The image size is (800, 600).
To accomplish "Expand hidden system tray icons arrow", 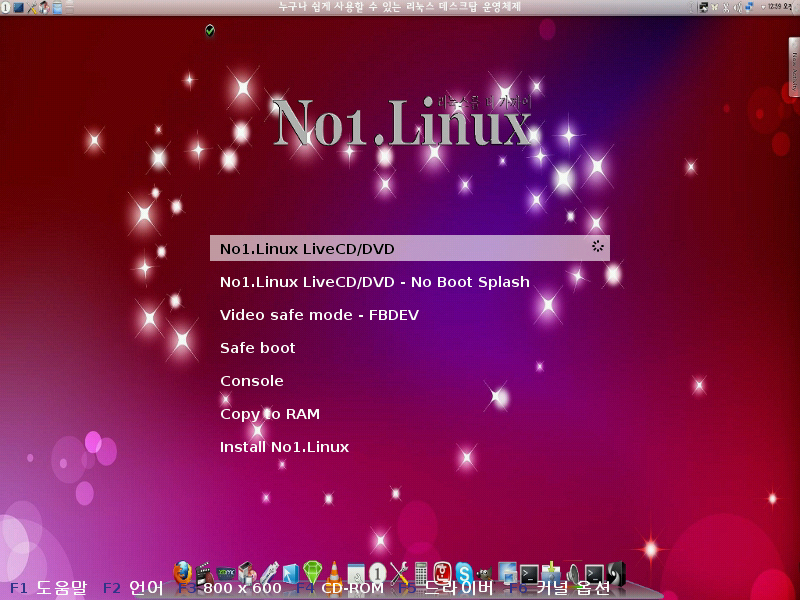I will [763, 7].
